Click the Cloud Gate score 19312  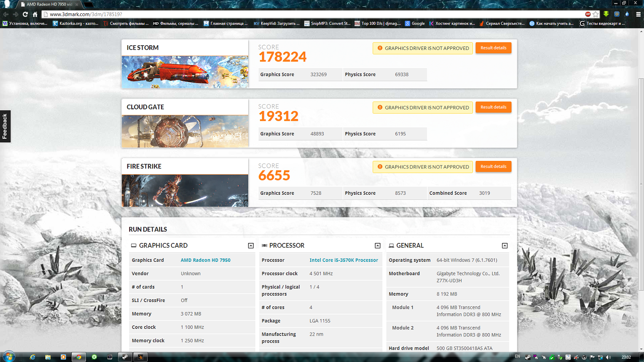(278, 116)
